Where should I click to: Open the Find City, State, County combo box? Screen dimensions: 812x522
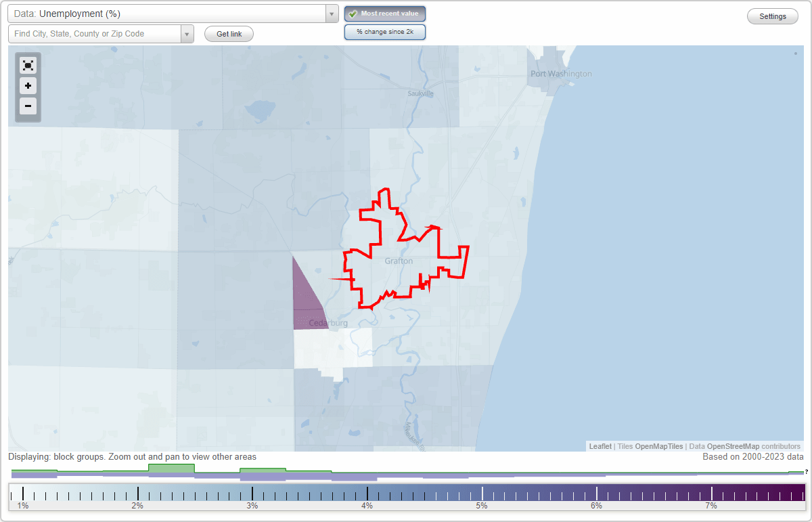pyautogui.click(x=95, y=33)
